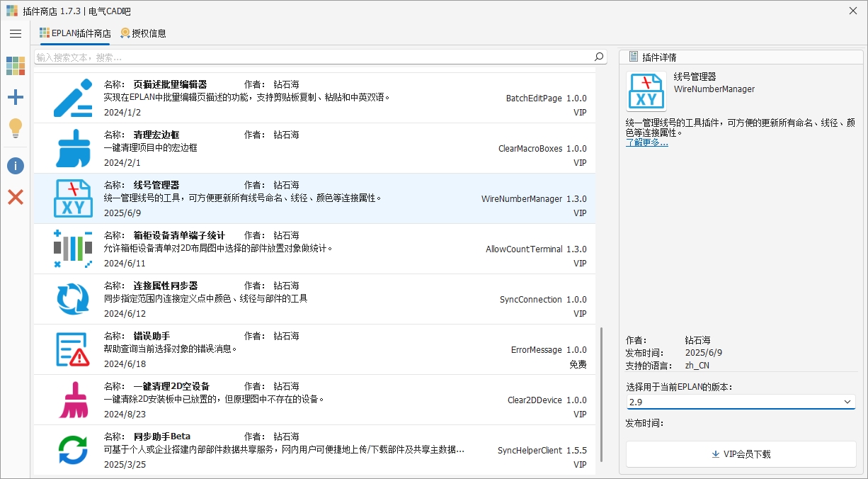Select the 一键清理2D空设备 pink broom icon
The height and width of the screenshot is (479, 868).
point(73,400)
